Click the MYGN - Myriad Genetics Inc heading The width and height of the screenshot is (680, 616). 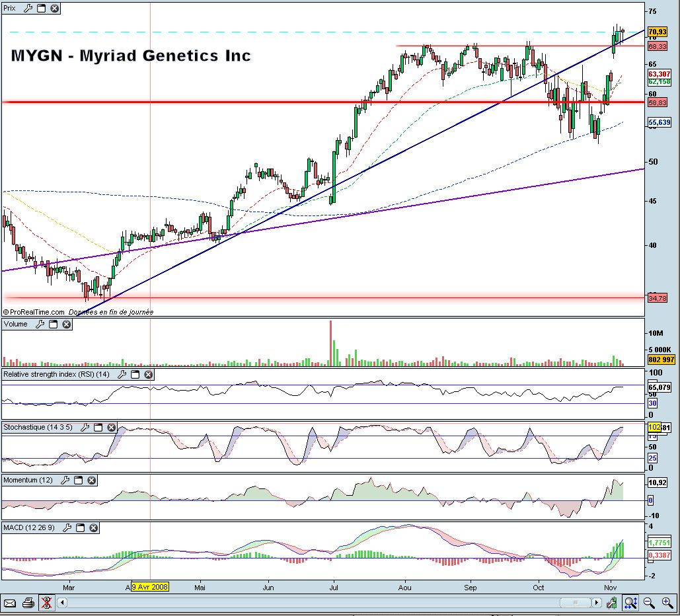click(131, 56)
